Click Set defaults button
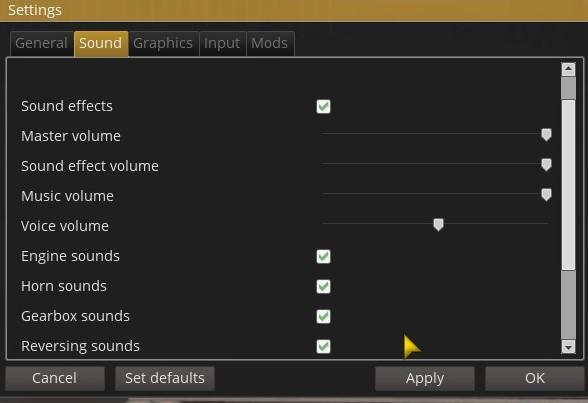 165,378
